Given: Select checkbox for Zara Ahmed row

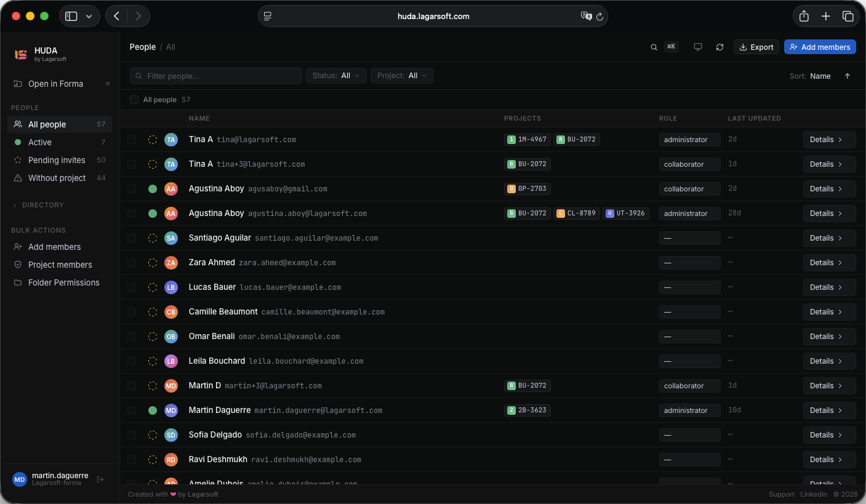Looking at the screenshot, I should 132,263.
